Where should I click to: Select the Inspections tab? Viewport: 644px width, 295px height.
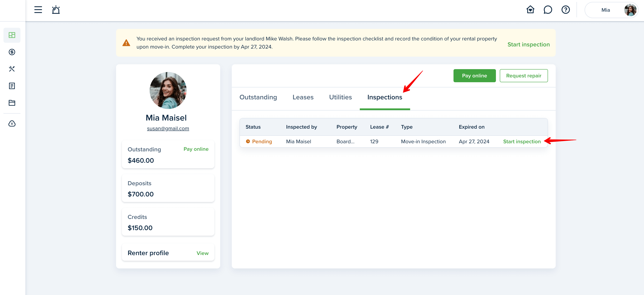(384, 97)
